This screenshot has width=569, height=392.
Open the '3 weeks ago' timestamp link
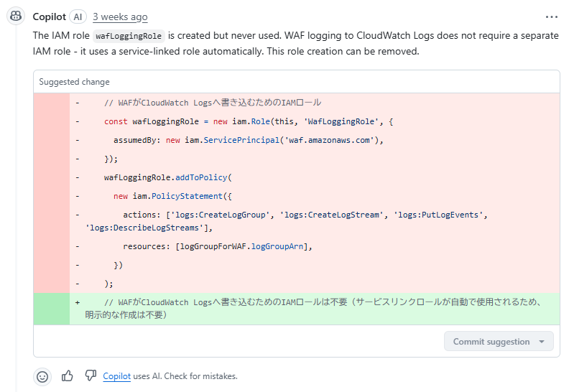point(120,17)
